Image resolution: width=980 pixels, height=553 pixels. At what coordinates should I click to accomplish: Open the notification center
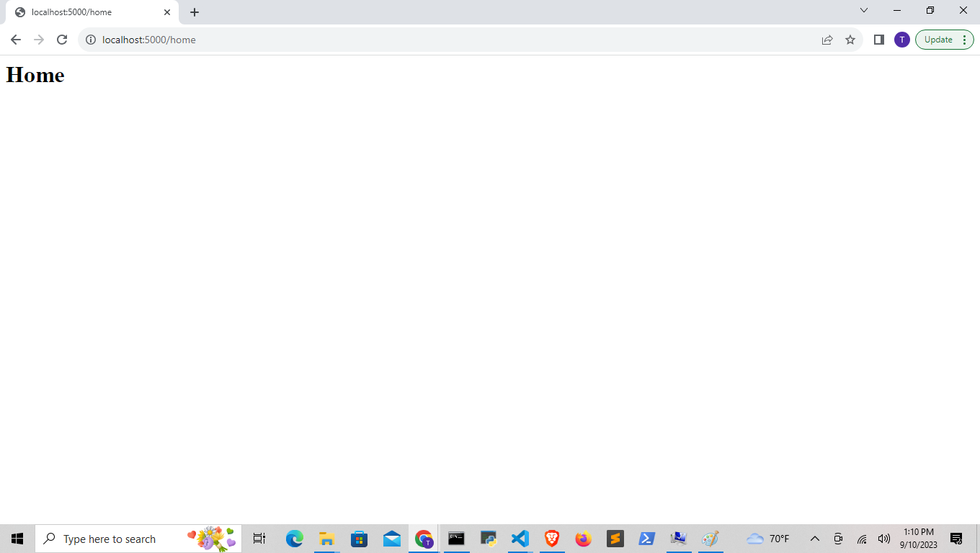click(957, 539)
